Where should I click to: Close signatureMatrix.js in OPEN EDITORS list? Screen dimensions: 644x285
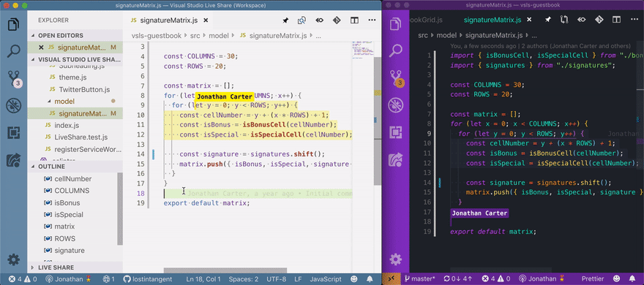(41, 47)
